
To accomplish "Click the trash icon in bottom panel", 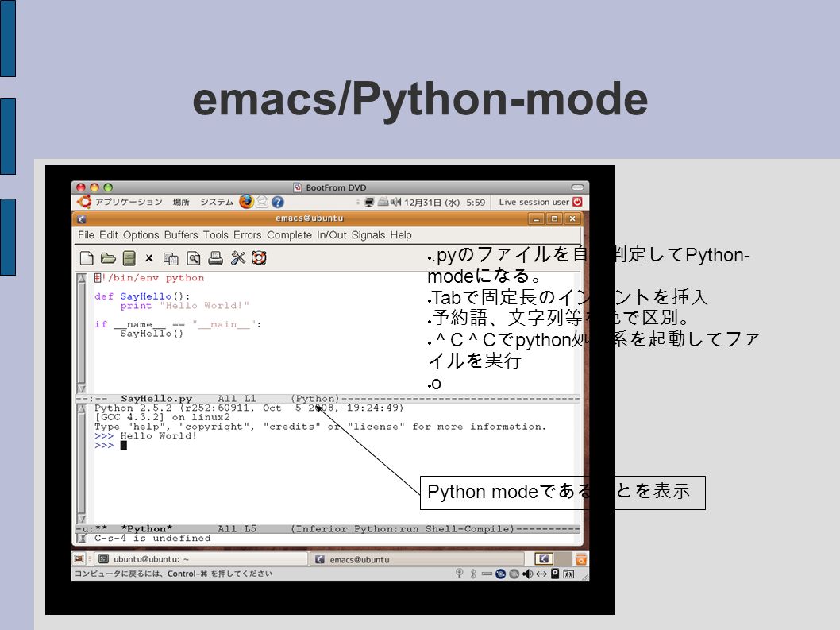I will [580, 559].
